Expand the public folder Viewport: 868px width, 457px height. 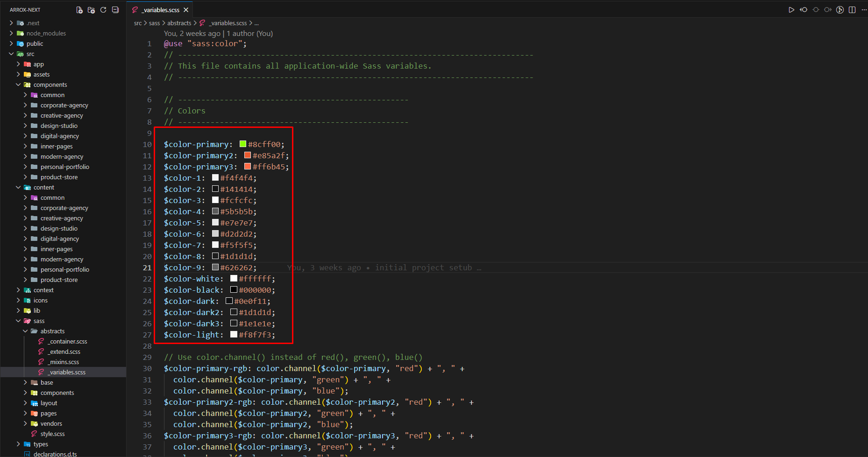click(x=35, y=43)
